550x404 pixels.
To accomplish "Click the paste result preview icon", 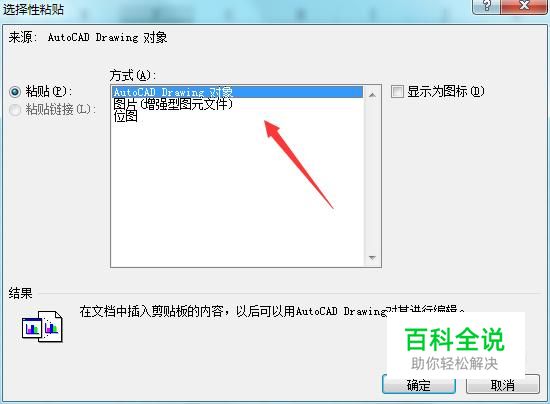I will click(42, 326).
